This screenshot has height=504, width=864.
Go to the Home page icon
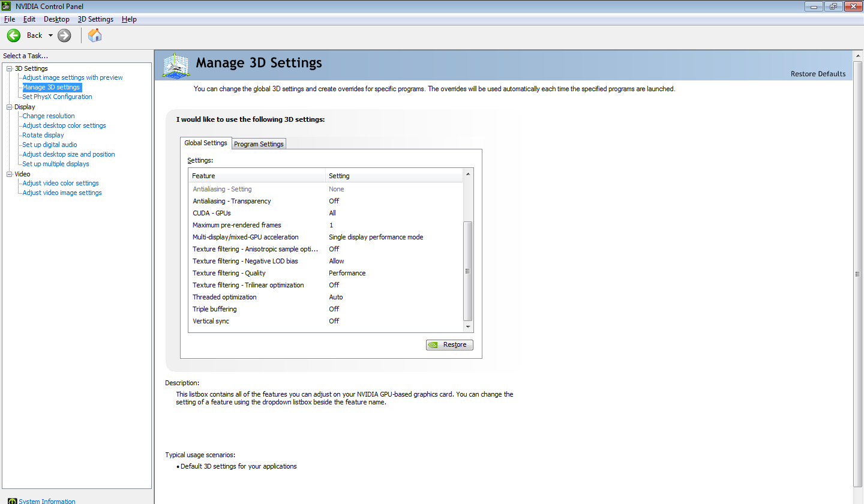coord(95,35)
